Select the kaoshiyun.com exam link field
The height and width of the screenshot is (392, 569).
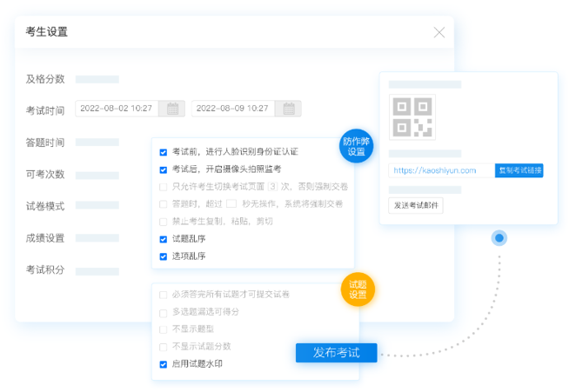tap(440, 170)
